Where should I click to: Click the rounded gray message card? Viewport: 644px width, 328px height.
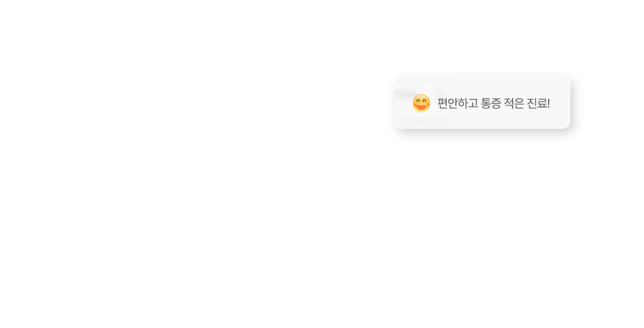482,102
